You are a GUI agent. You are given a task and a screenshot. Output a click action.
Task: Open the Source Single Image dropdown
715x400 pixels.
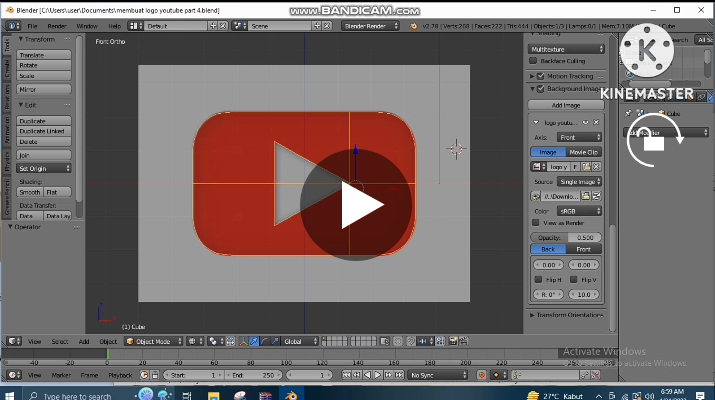click(x=579, y=182)
